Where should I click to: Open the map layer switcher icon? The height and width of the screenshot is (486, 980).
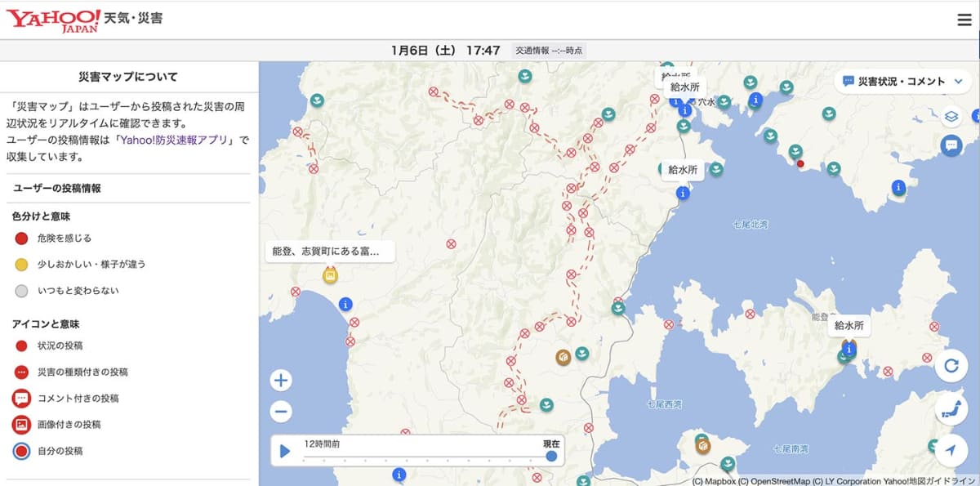[x=950, y=117]
